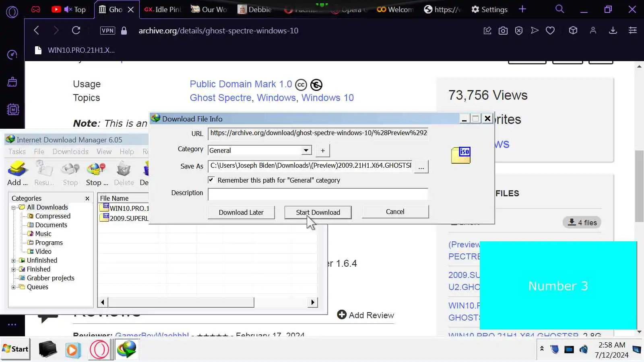Add page to bookmarks heart icon

point(550,31)
